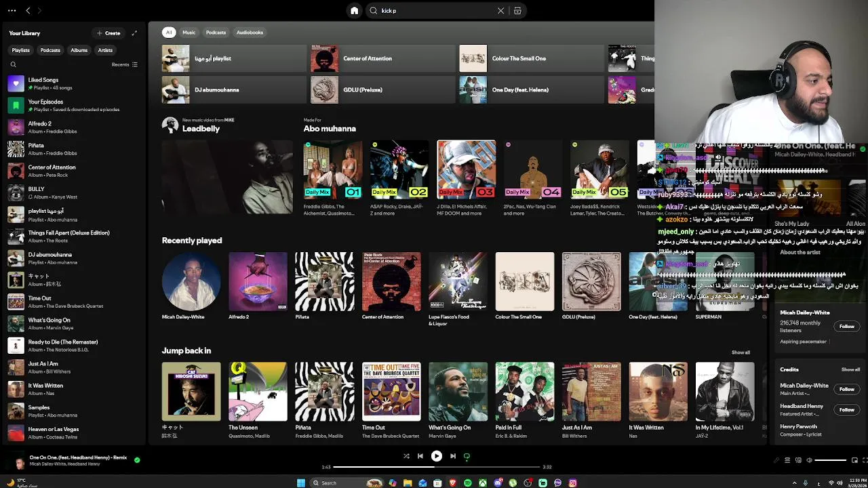Screen dimensions: 868x488
Task: Go to Spotify Home via house icon
Action: pos(354,11)
